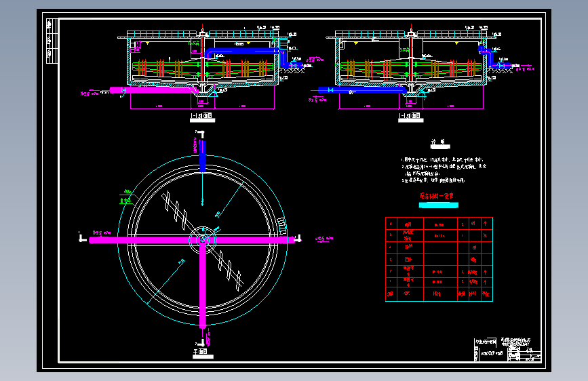The width and height of the screenshot is (588, 381).
Task: Click the blue pipe at top of plan view
Action: click(203, 157)
